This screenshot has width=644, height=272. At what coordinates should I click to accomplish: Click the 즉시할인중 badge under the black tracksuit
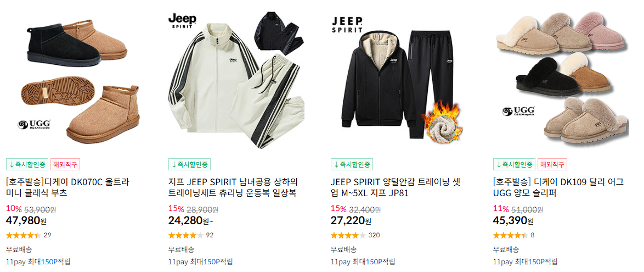pyautogui.click(x=352, y=164)
